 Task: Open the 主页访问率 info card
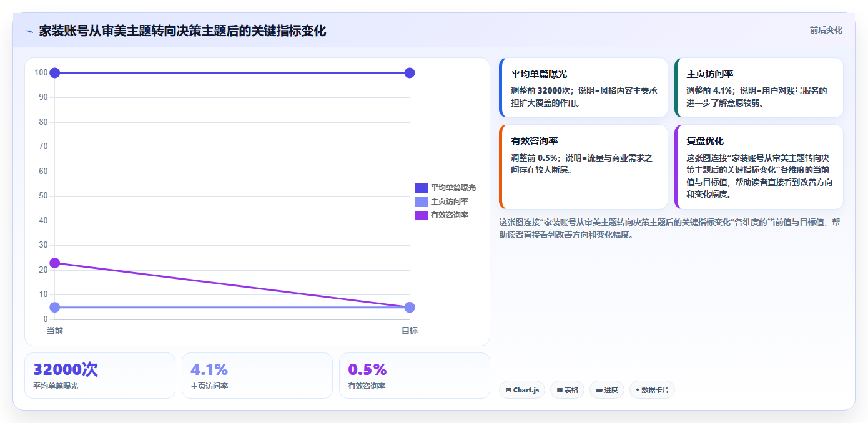[759, 88]
